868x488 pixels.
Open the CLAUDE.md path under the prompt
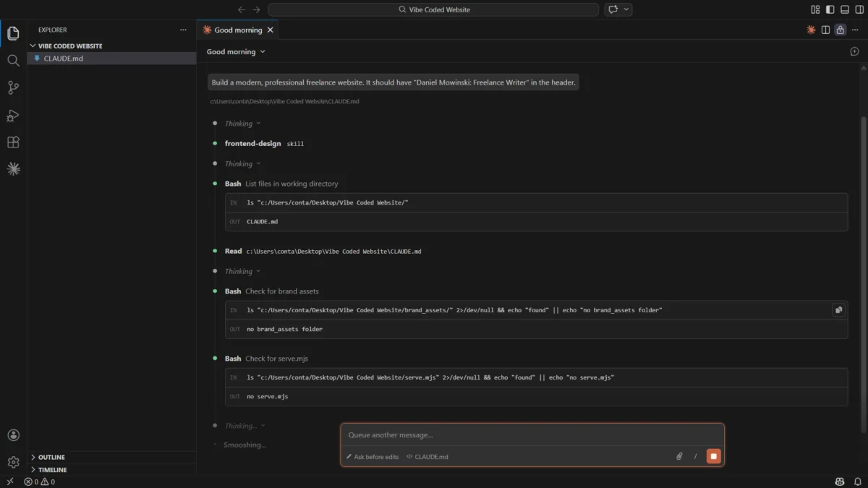284,101
